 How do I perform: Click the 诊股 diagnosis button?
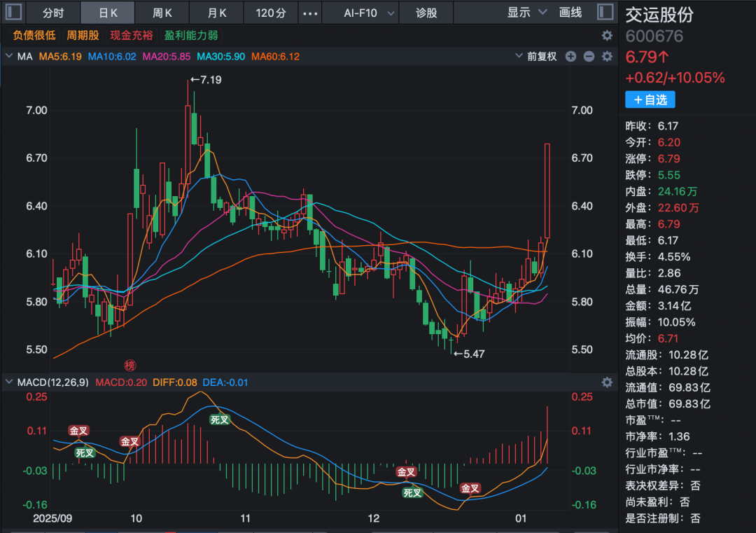pos(426,12)
